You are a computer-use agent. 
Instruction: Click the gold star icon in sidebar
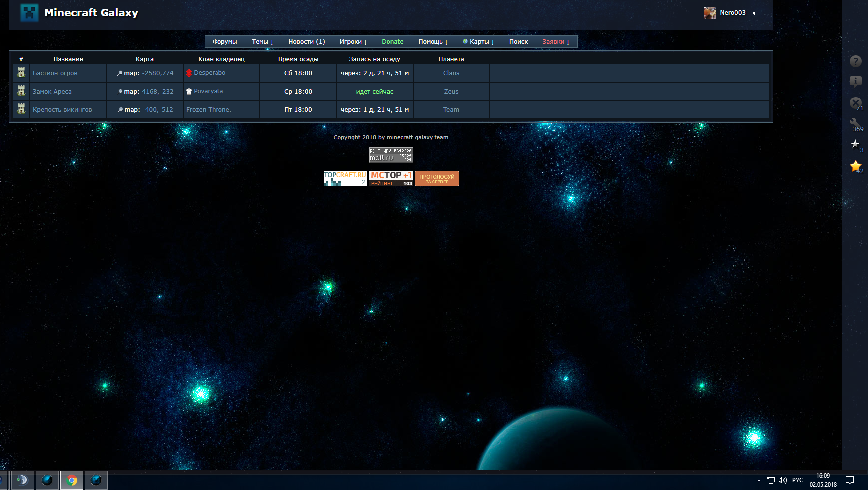tap(855, 166)
